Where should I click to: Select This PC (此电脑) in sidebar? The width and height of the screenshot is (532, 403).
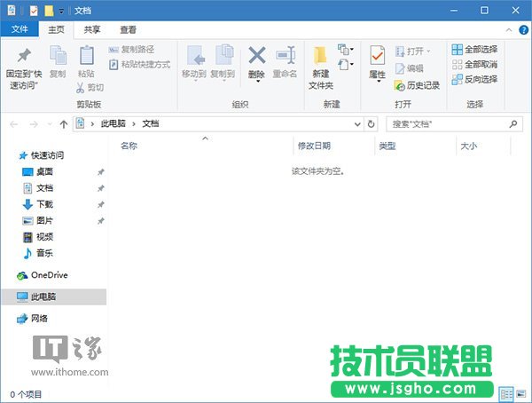point(53,296)
